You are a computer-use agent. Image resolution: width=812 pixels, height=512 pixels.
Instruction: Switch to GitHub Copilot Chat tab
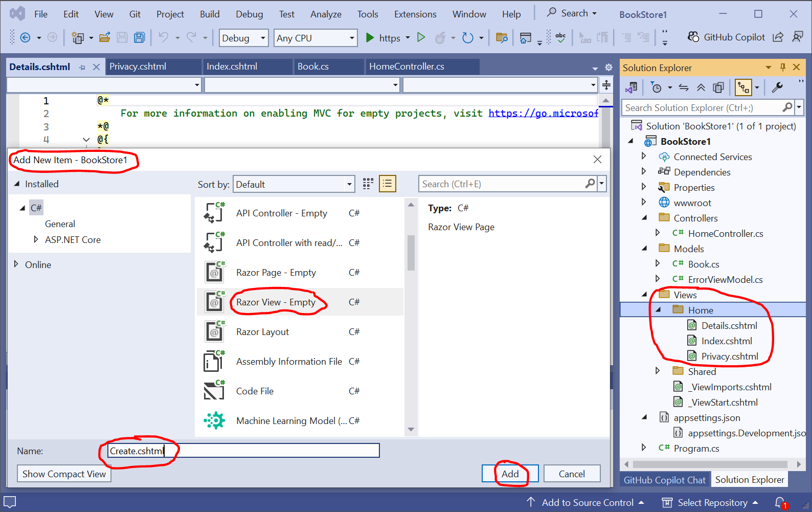pos(665,480)
